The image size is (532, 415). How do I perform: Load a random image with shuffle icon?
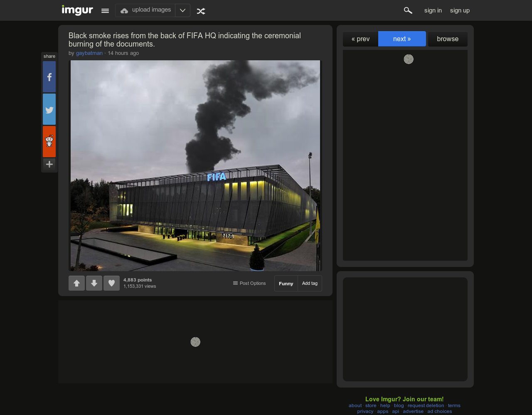(201, 11)
